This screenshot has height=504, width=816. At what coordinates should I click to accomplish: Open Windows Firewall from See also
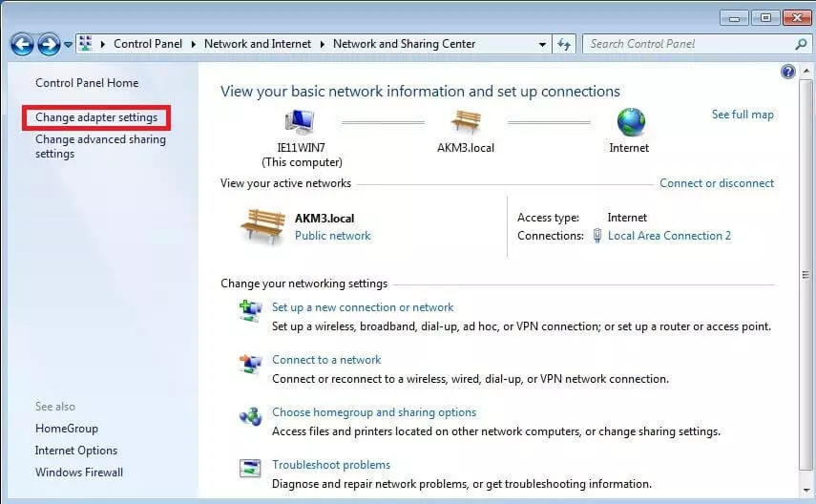[x=79, y=472]
